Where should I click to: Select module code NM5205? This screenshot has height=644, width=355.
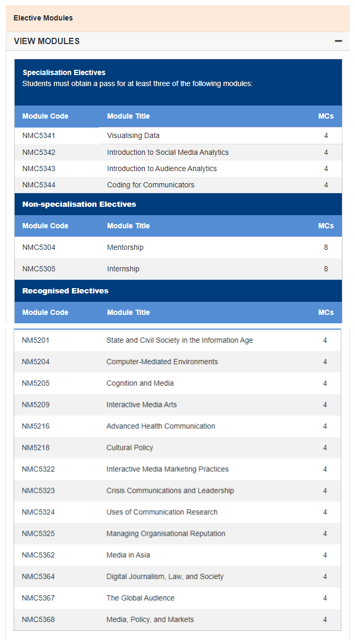click(x=36, y=383)
